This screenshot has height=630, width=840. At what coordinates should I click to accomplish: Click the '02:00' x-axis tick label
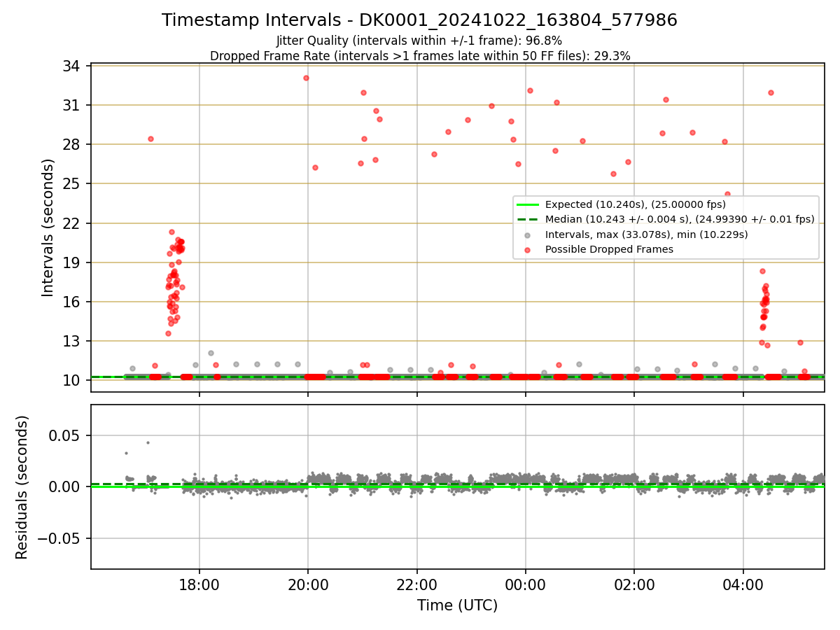pyautogui.click(x=634, y=585)
